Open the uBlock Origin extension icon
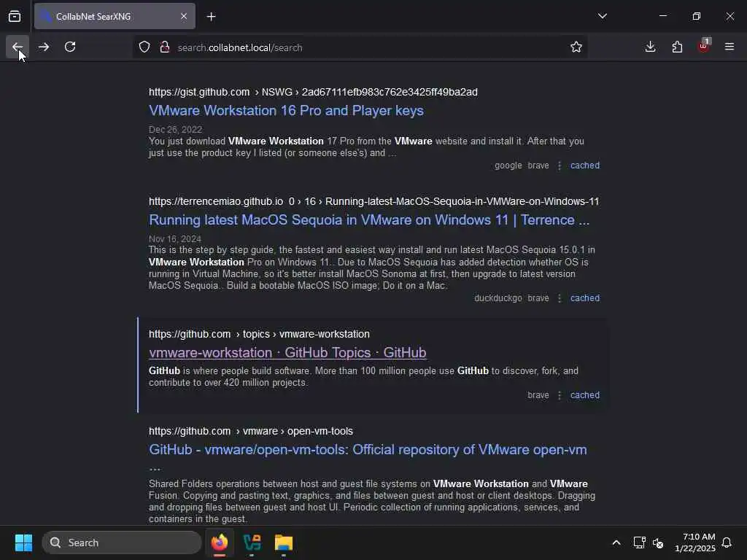Image resolution: width=747 pixels, height=560 pixels. point(703,46)
